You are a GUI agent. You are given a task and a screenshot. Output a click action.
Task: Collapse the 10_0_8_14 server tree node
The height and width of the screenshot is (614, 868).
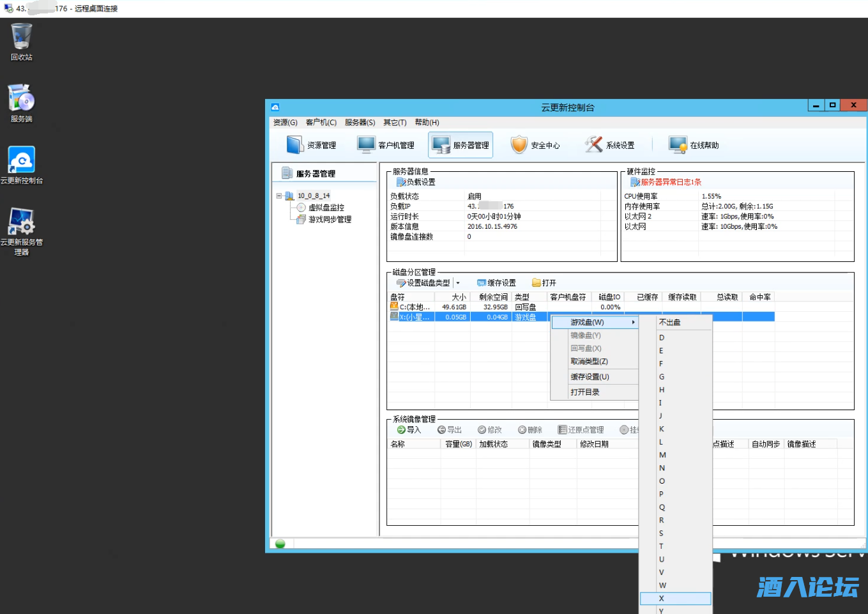pyautogui.click(x=279, y=196)
